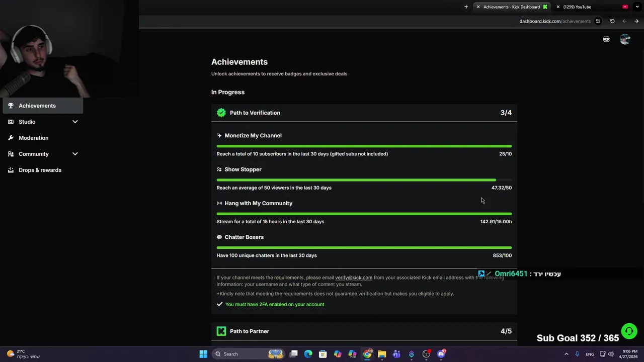Click the Path to Verification badge icon
This screenshot has width=644, height=362.
221,113
